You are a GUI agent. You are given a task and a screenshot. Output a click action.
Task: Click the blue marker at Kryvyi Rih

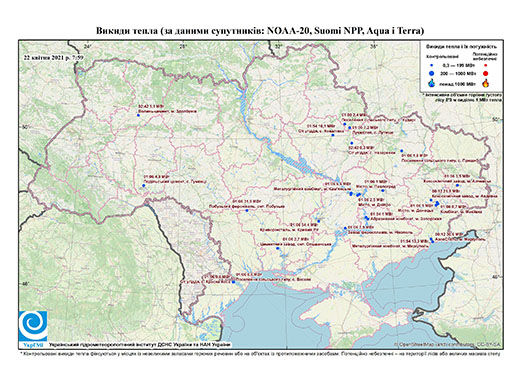(319, 221)
